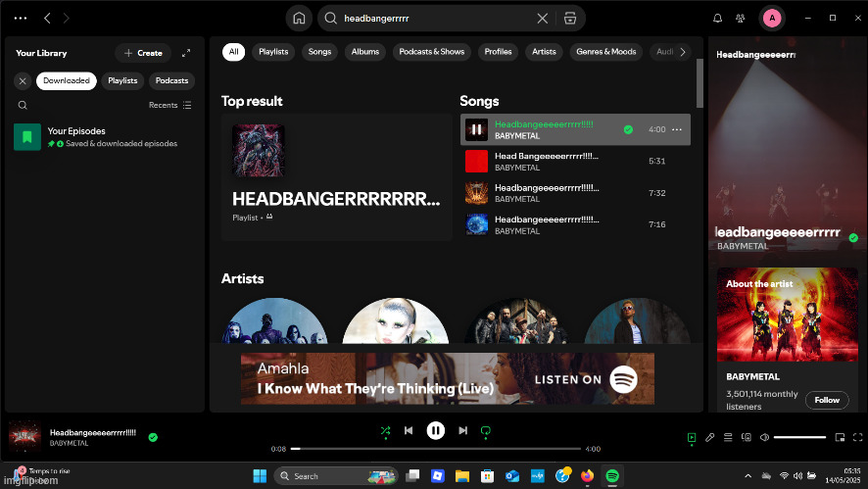868x489 pixels.
Task: Skip to the next track
Action: pyautogui.click(x=462, y=431)
